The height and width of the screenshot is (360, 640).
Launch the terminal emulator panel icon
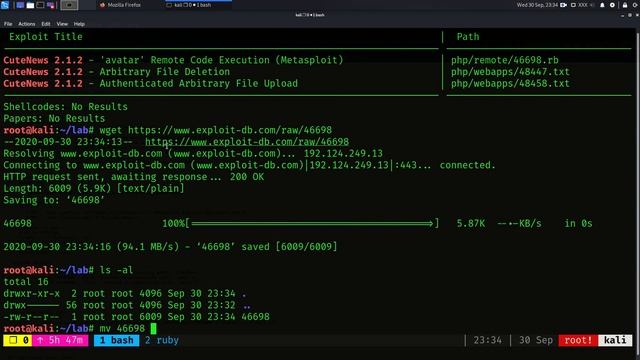(40, 5)
